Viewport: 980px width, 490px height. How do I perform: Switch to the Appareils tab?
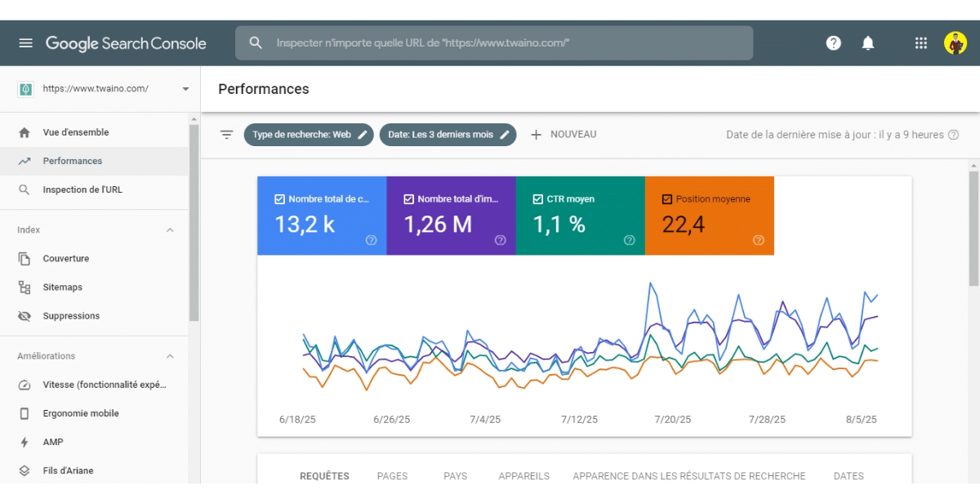point(523,476)
